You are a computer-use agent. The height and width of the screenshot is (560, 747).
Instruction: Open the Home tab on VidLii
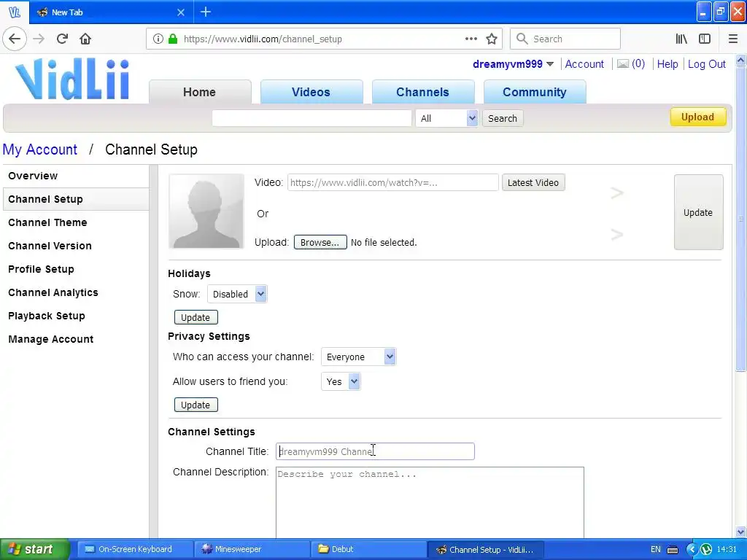(200, 92)
